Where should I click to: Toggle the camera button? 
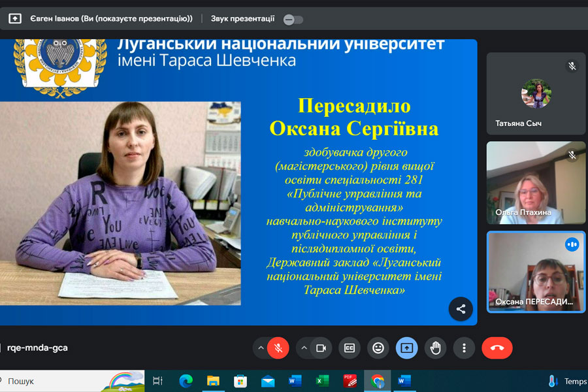(x=321, y=348)
